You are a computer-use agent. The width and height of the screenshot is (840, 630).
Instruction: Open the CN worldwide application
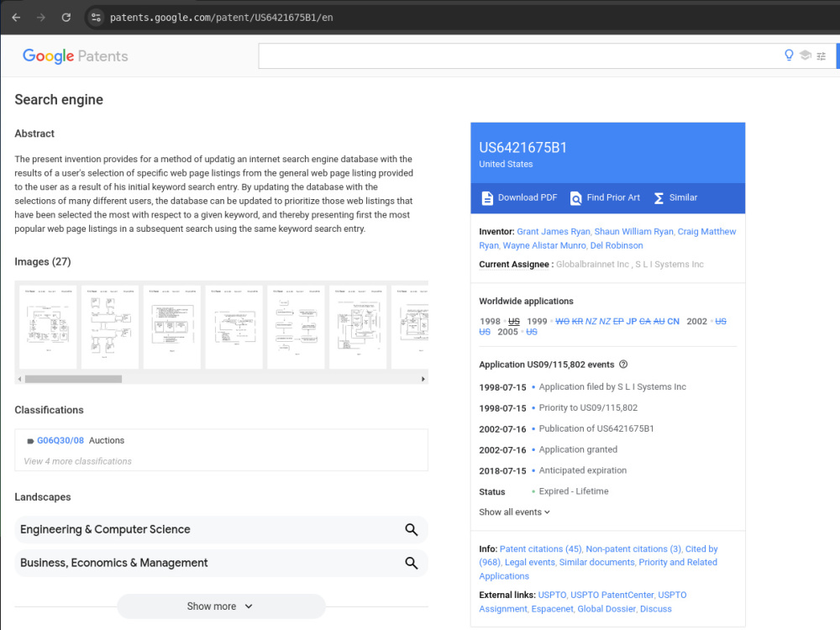coord(673,322)
